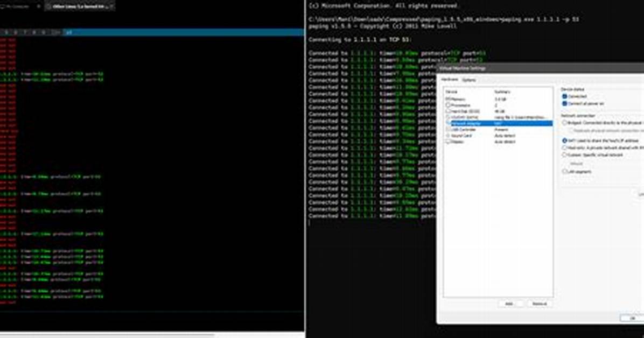Tick Replicate physical network connection state

coord(570,131)
